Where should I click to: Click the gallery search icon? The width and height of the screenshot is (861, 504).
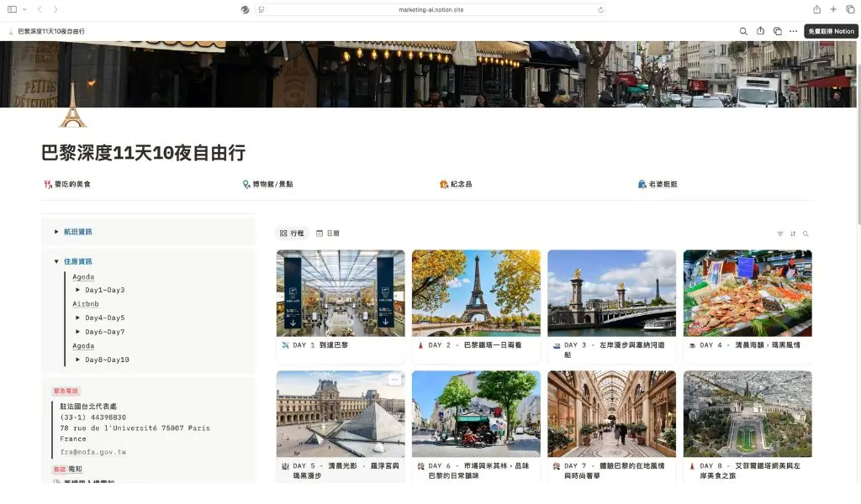coord(806,234)
